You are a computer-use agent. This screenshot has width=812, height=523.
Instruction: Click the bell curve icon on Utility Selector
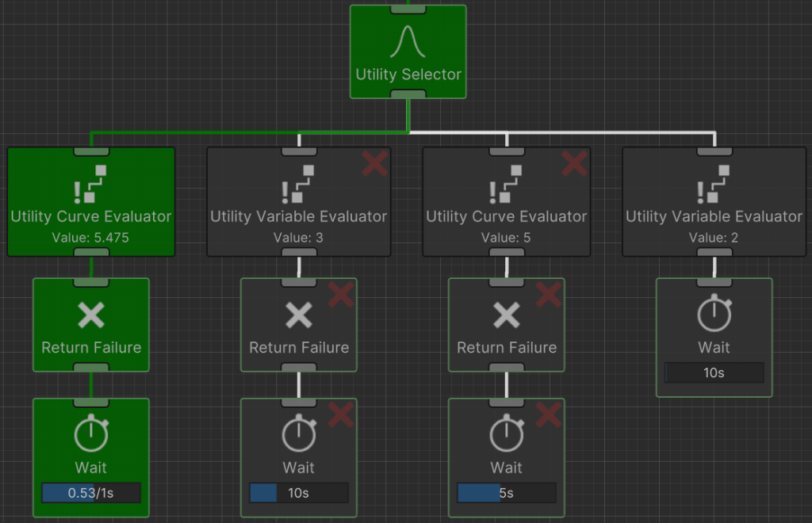(x=408, y=41)
